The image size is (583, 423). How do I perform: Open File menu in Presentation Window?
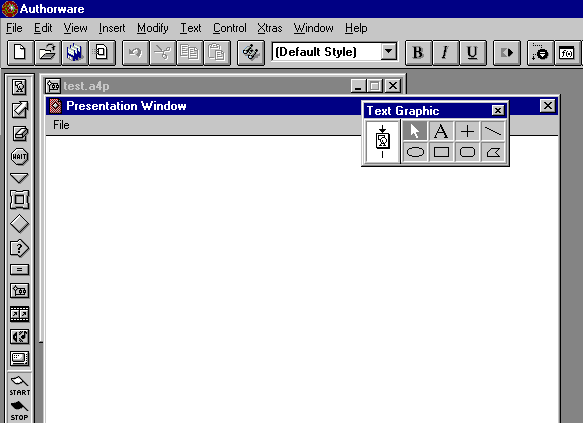(x=61, y=125)
